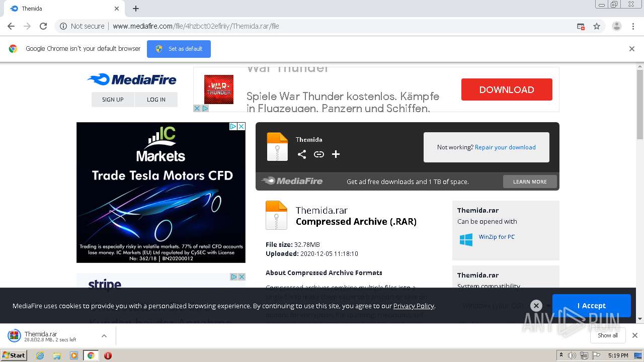Click the address bar URL

(x=196, y=26)
